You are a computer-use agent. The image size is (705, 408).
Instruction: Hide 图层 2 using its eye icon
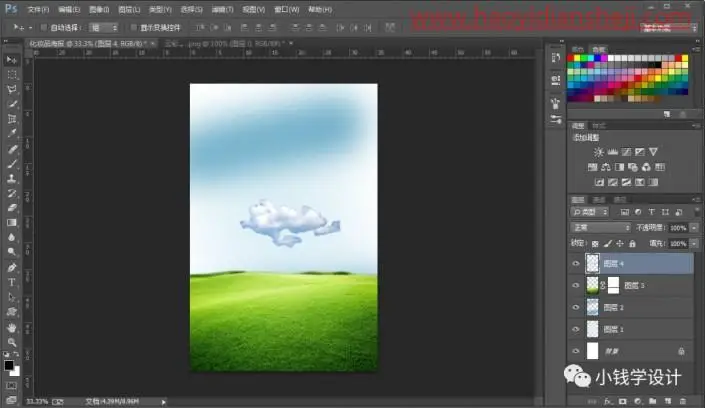pos(576,307)
